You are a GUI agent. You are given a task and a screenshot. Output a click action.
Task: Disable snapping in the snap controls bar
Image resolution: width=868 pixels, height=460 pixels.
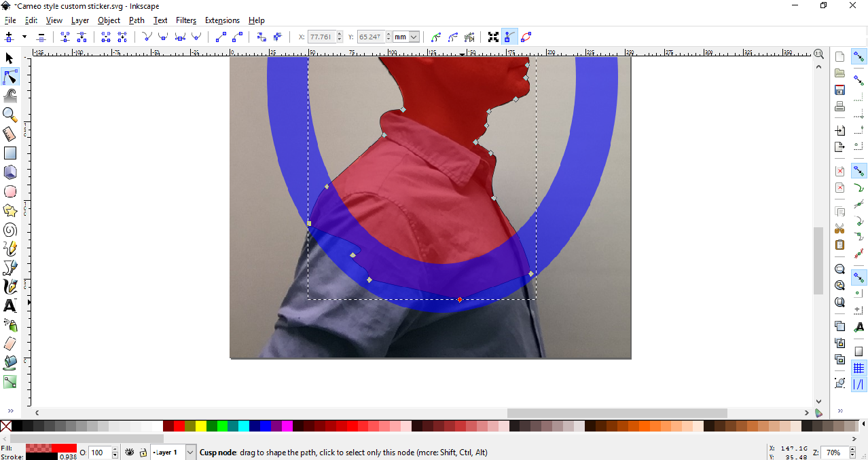click(858, 57)
